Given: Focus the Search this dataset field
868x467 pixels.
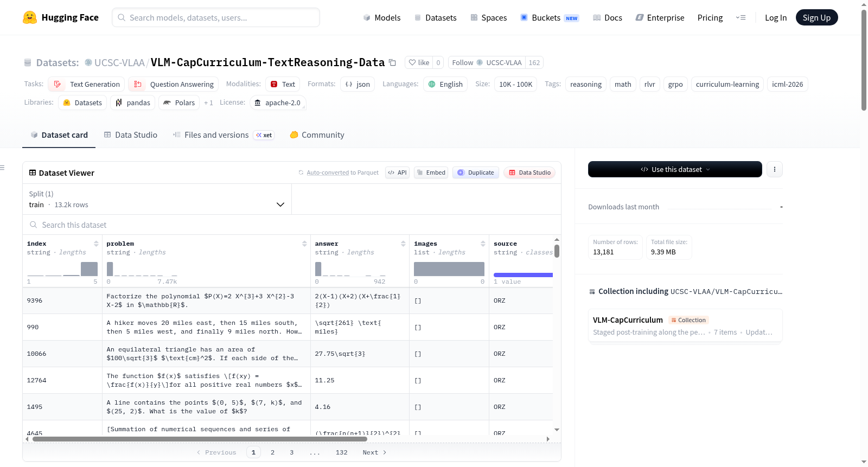Looking at the screenshot, I should pos(292,225).
